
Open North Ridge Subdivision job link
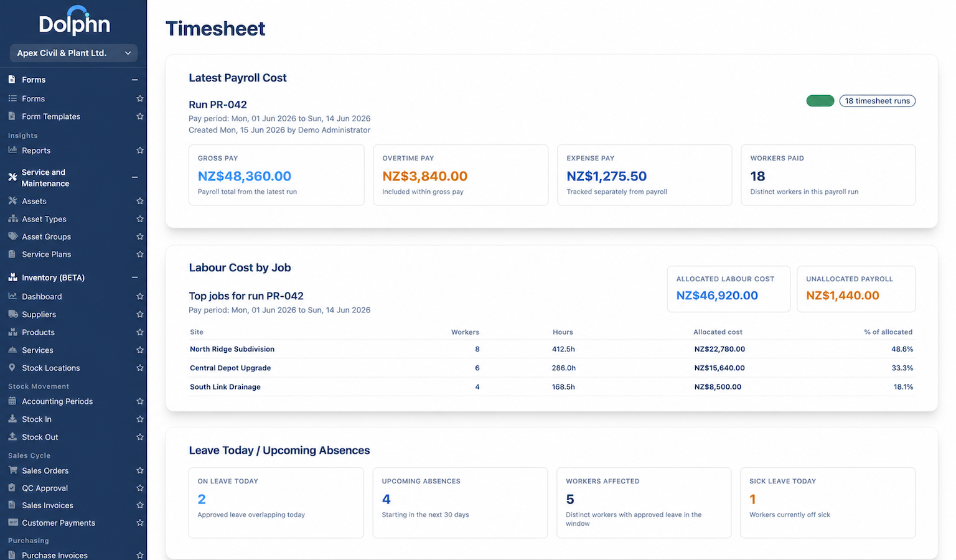tap(232, 349)
